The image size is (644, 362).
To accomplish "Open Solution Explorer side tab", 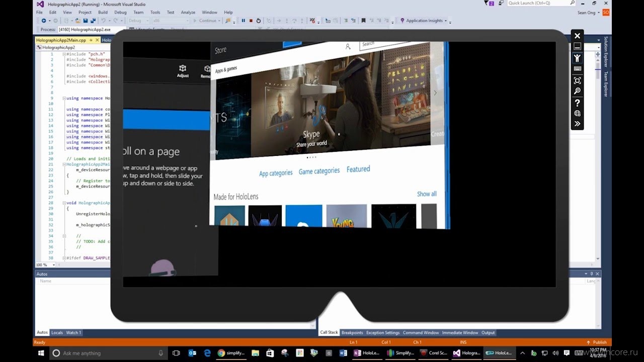I will 606,52.
